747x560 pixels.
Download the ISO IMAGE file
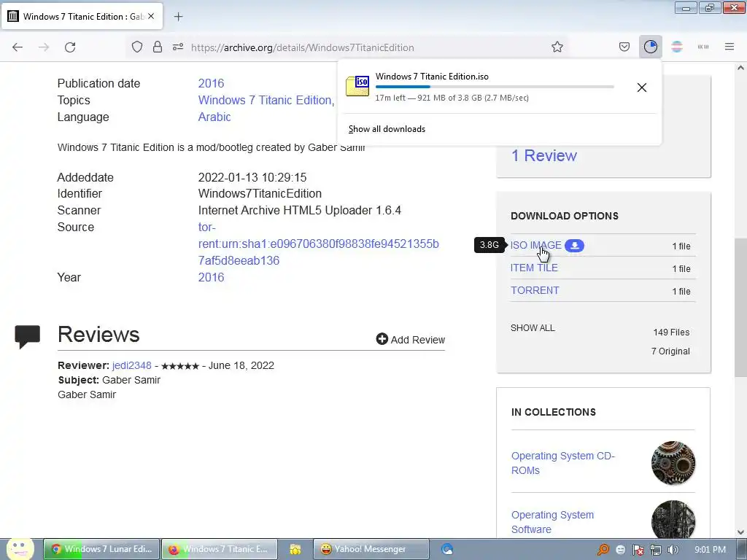[536, 245]
